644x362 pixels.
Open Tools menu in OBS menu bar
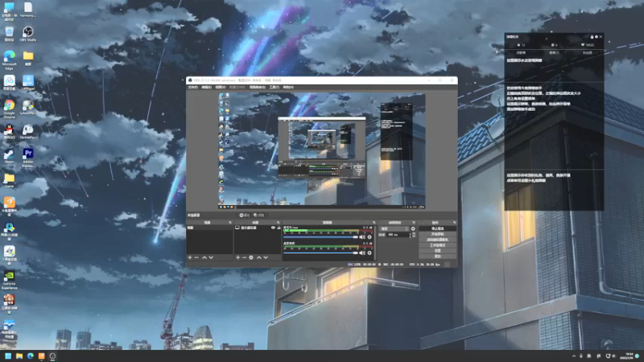coord(274,87)
